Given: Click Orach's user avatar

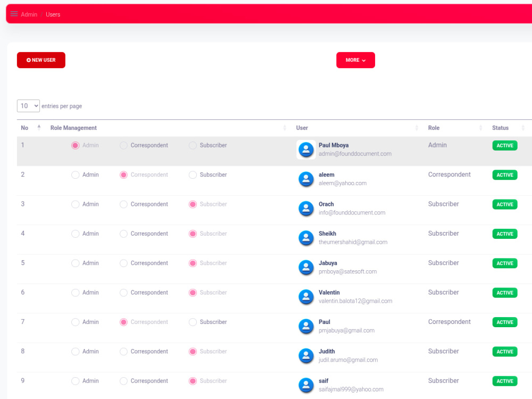Looking at the screenshot, I should [x=306, y=209].
